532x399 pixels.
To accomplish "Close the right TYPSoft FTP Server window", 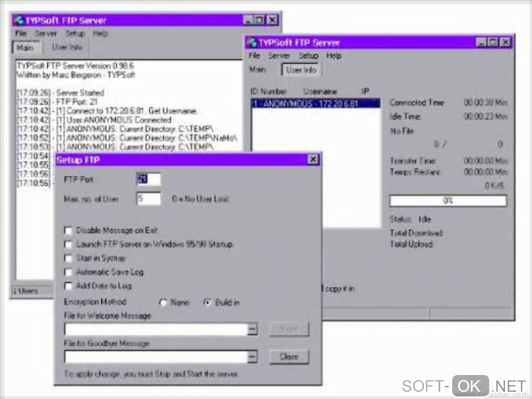I will pos(505,42).
